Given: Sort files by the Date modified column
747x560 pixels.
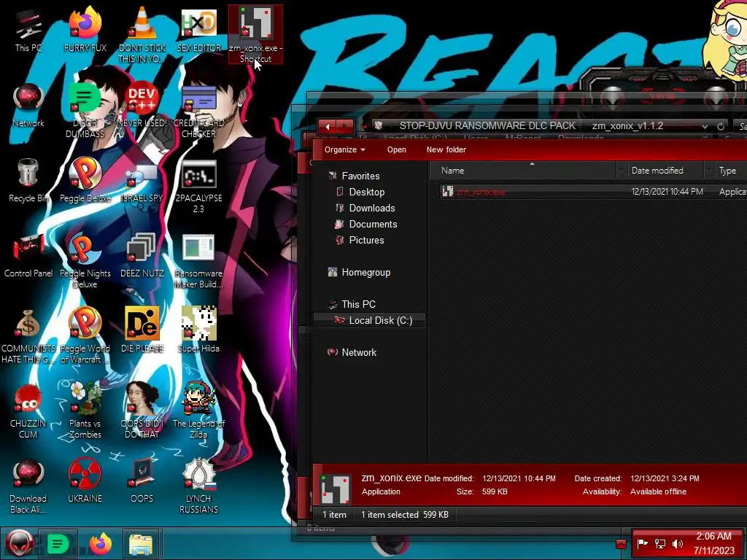Looking at the screenshot, I should tap(657, 171).
